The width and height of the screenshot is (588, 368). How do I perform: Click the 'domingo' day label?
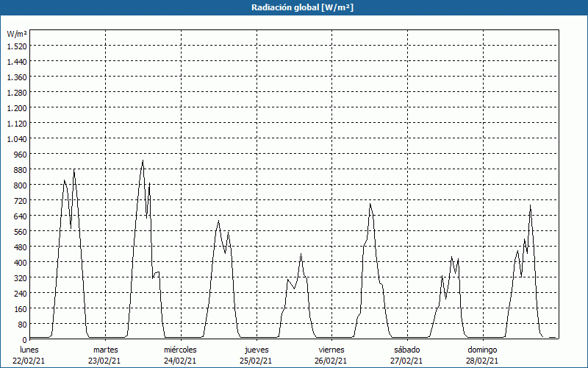[x=482, y=350]
